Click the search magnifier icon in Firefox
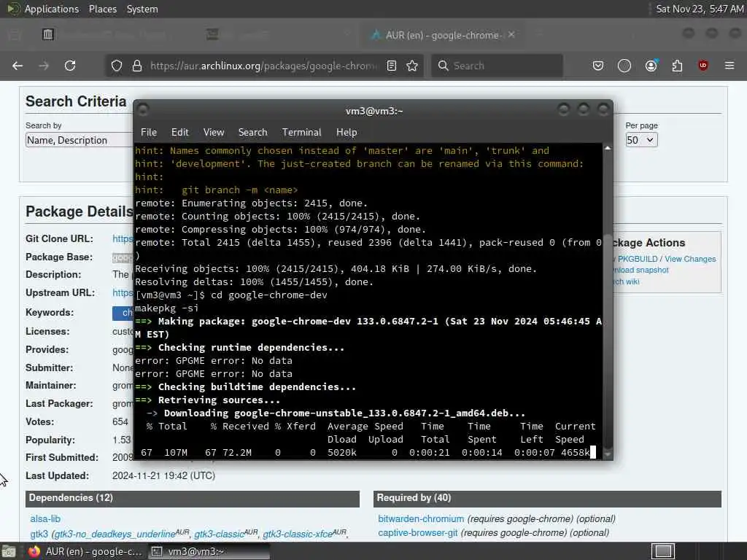Viewport: 747px width, 560px height. [443, 66]
